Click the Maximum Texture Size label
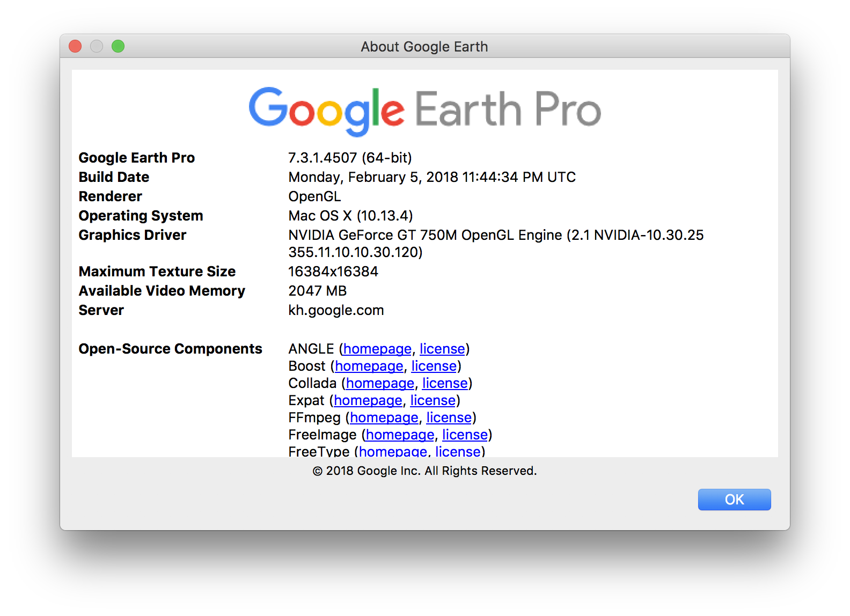The width and height of the screenshot is (850, 616). [x=157, y=272]
